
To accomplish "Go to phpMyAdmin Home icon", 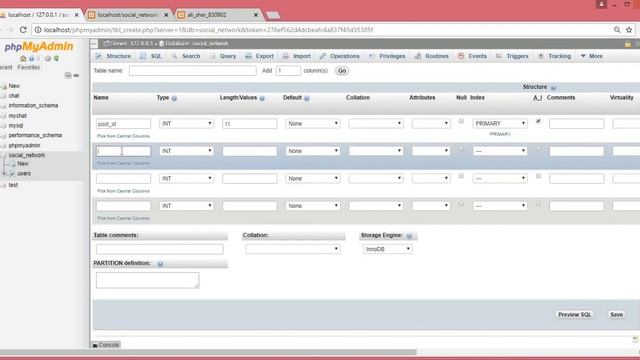I will click(x=23, y=58).
